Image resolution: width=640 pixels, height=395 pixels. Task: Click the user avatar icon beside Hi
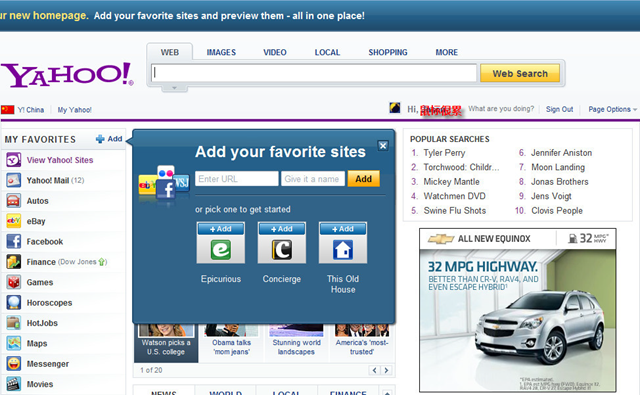point(395,108)
